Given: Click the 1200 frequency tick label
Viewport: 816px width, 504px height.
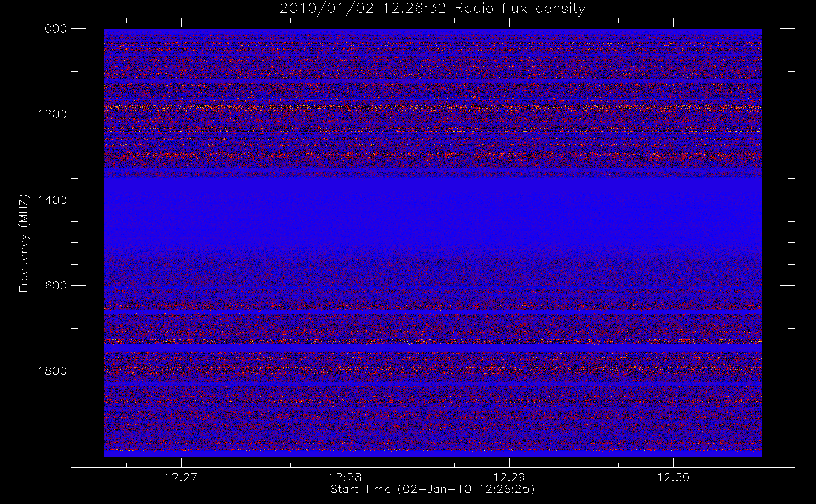Looking at the screenshot, I should click(52, 114).
